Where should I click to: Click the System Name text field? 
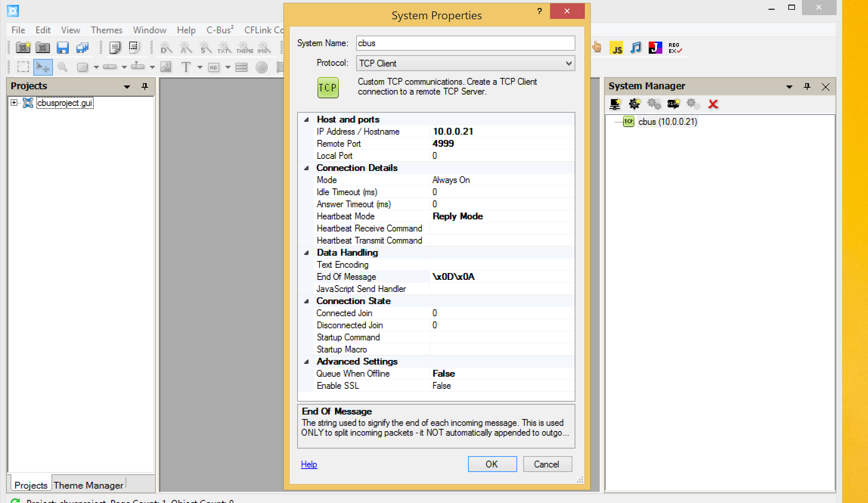465,43
